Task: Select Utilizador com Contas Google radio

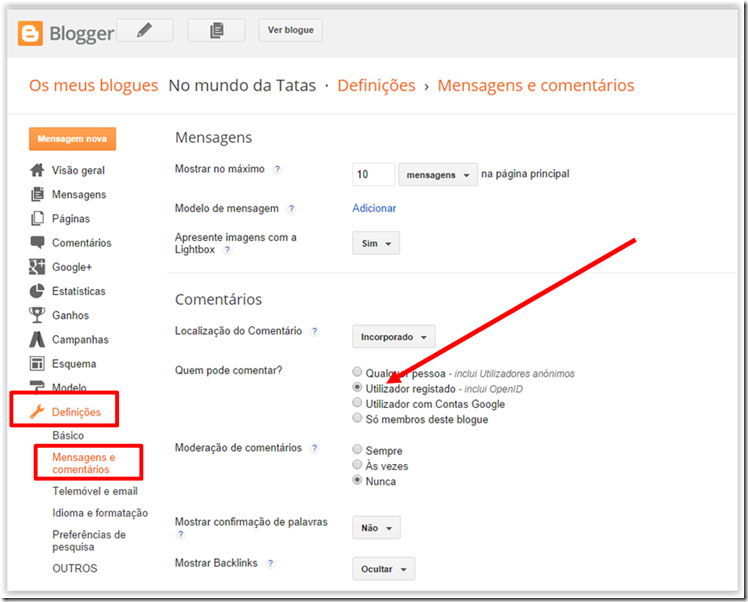Action: [357, 402]
